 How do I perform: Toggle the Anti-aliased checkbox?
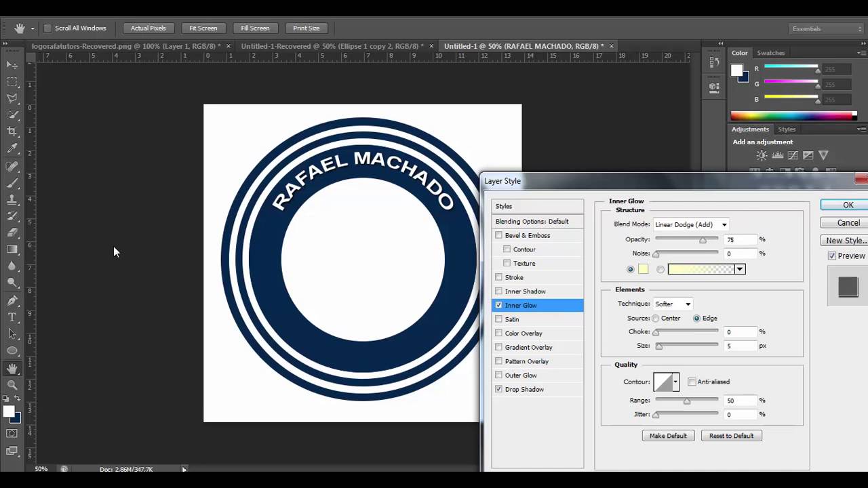point(692,382)
